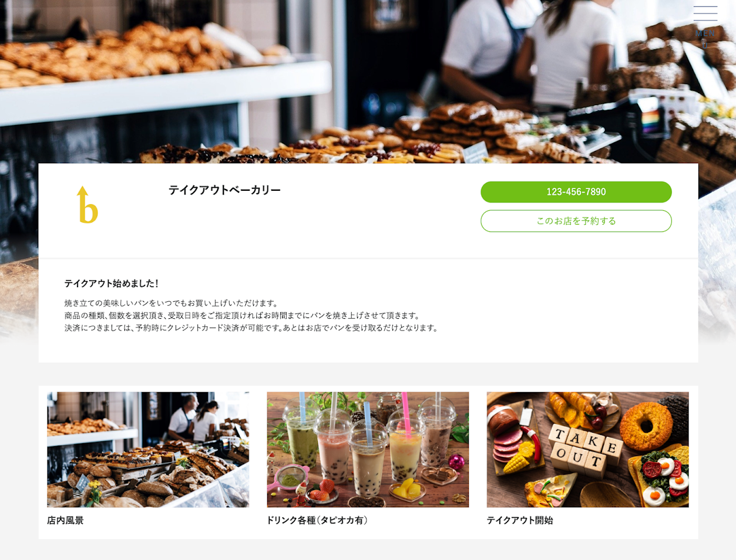Click the テイクアウト開始 caption text

coord(520,520)
